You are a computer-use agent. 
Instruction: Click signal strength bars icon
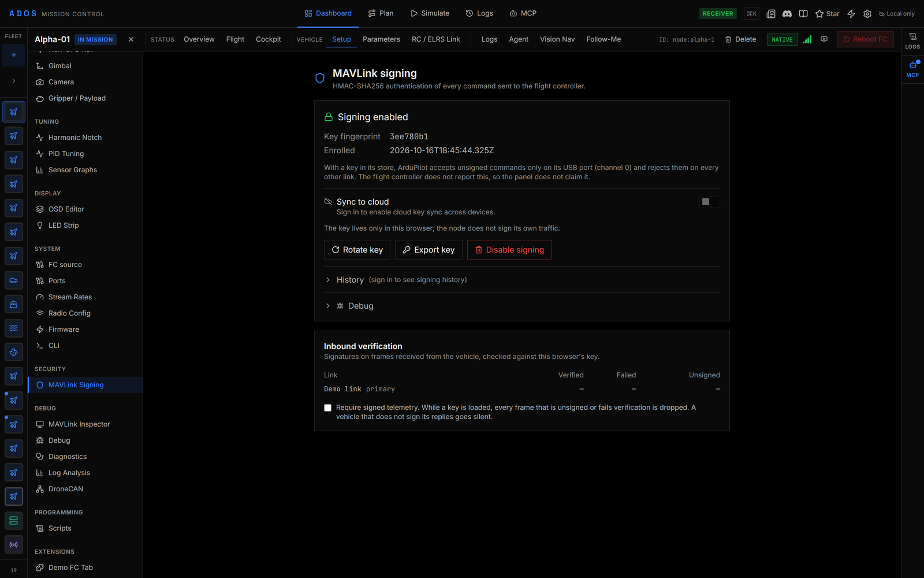point(807,39)
